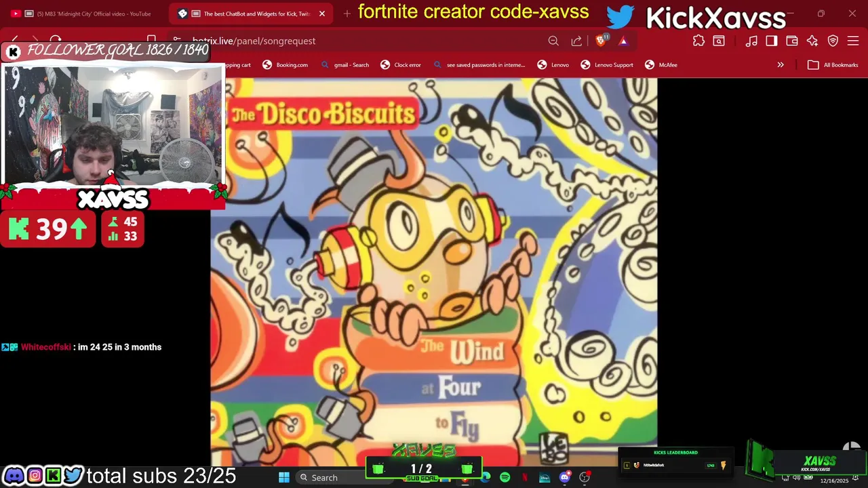Click the Twitter bird in the overlay social row

(x=73, y=476)
